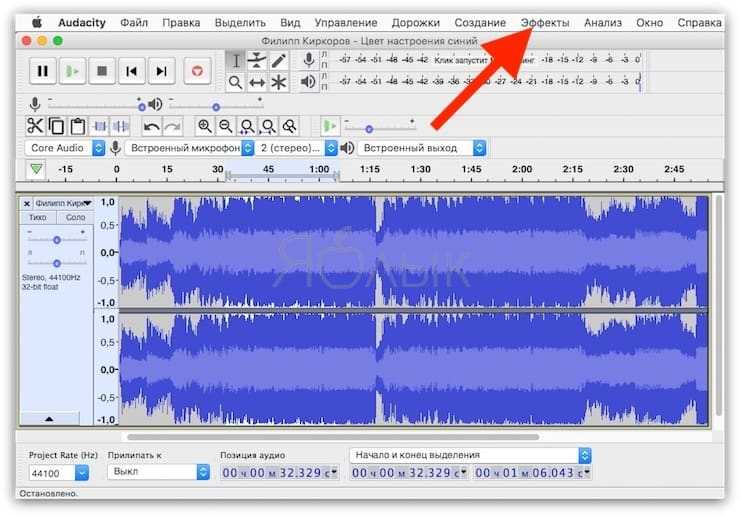
Task: Zoom out on the waveform
Action: (x=226, y=126)
